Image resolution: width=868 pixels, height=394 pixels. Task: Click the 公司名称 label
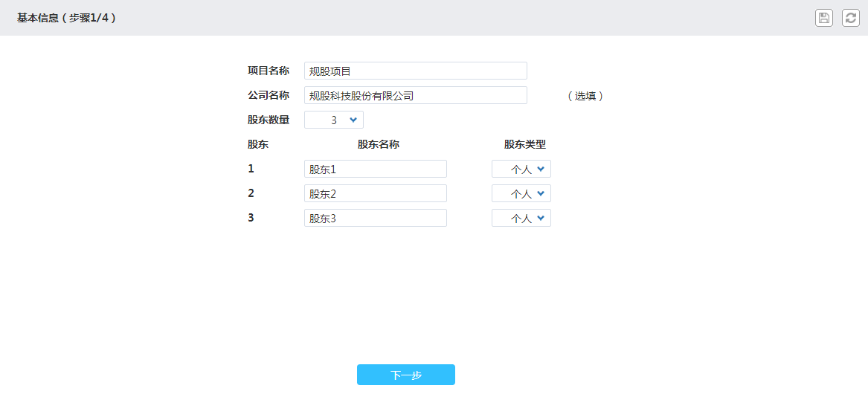[x=268, y=94]
